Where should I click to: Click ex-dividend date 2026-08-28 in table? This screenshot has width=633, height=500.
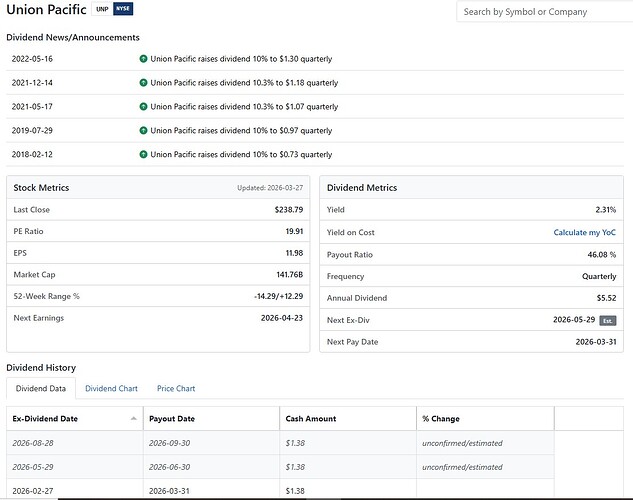[x=33, y=443]
